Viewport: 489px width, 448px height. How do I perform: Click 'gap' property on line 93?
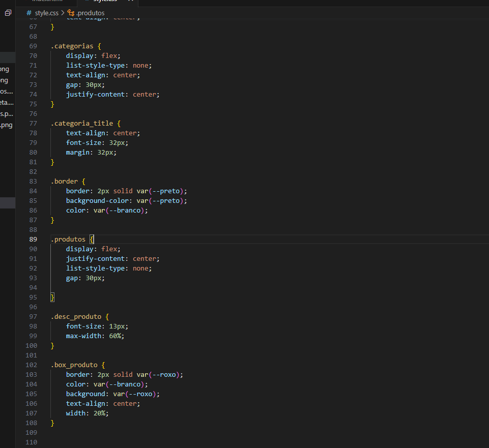(72, 278)
